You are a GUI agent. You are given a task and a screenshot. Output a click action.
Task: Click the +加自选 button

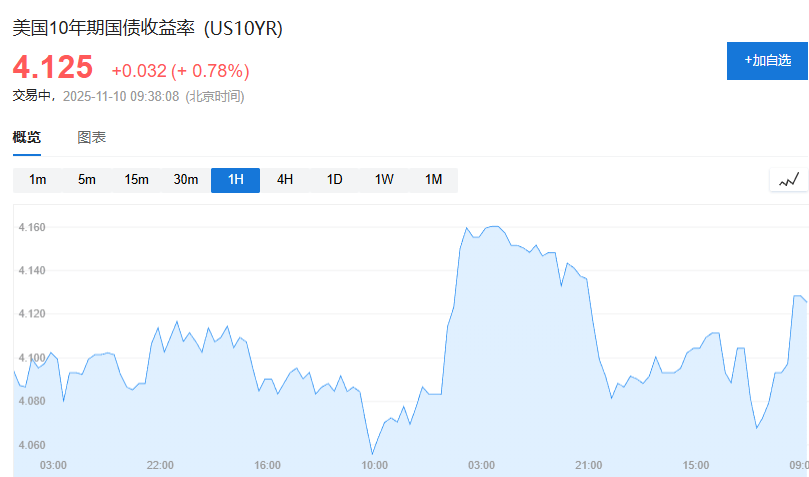tap(767, 60)
